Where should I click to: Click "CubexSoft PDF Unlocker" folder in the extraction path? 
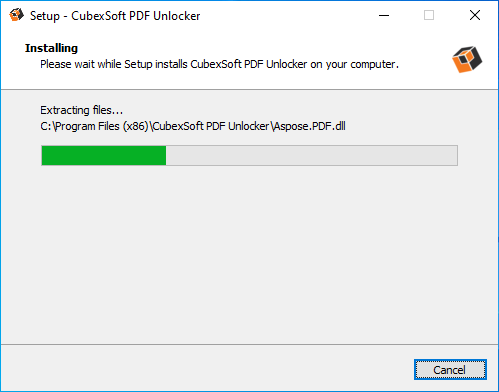click(x=211, y=126)
